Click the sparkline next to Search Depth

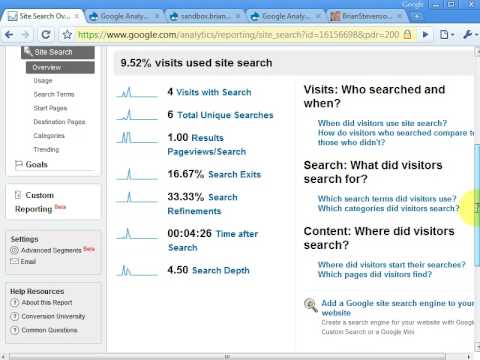pos(137,270)
